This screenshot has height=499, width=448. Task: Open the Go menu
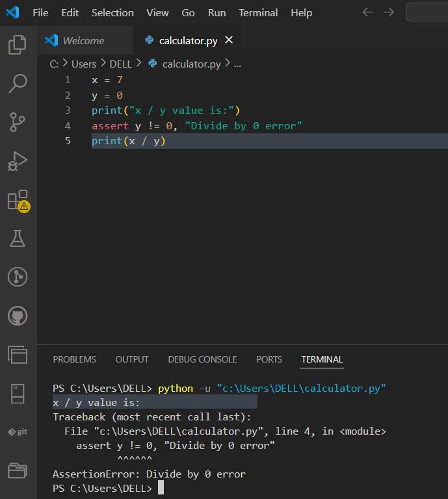click(188, 13)
